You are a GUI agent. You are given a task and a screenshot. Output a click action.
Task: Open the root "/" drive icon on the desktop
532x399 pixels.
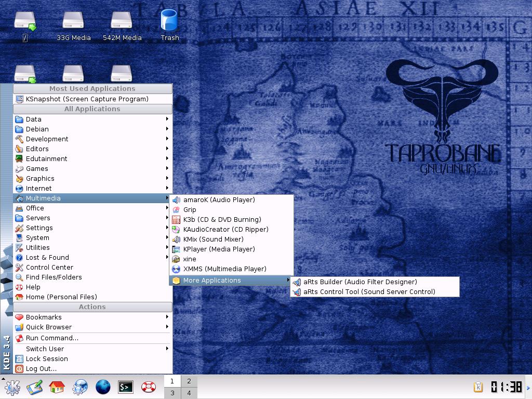pyautogui.click(x=25, y=26)
